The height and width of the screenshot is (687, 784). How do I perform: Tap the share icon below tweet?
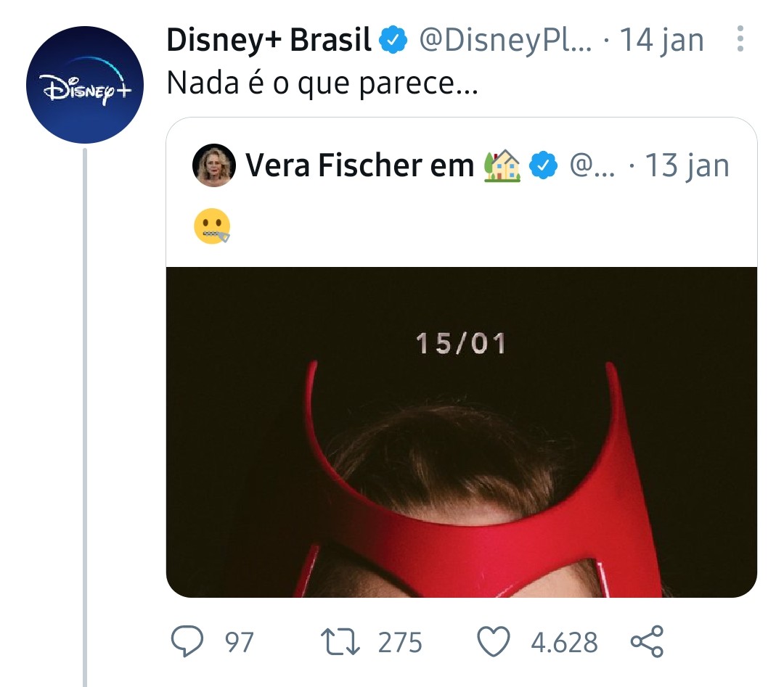(647, 641)
